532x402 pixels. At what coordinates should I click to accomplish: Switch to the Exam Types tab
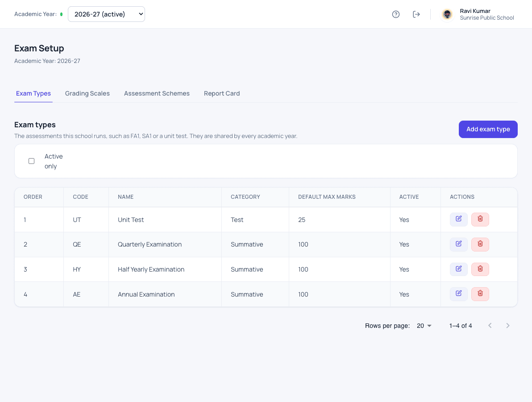[x=33, y=93]
